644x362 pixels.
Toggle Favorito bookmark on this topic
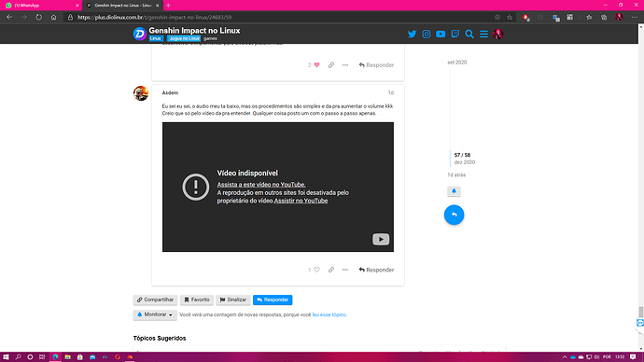[x=197, y=300]
